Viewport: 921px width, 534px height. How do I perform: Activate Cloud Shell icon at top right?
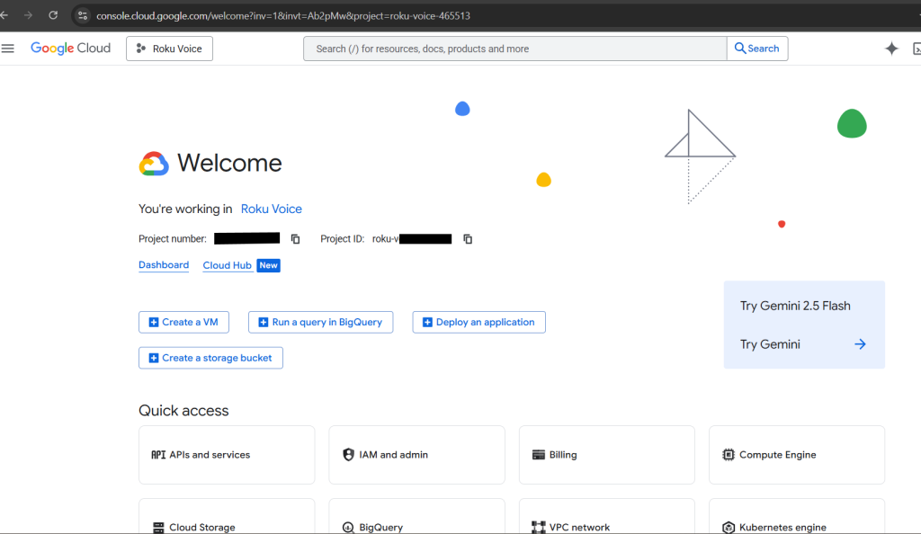click(917, 49)
